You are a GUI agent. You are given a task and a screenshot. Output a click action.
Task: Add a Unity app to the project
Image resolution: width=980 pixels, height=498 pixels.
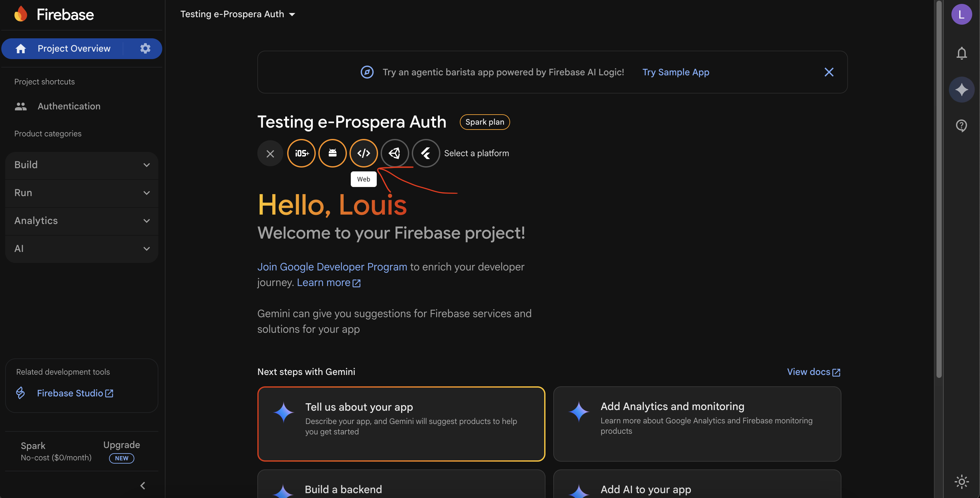click(x=395, y=153)
